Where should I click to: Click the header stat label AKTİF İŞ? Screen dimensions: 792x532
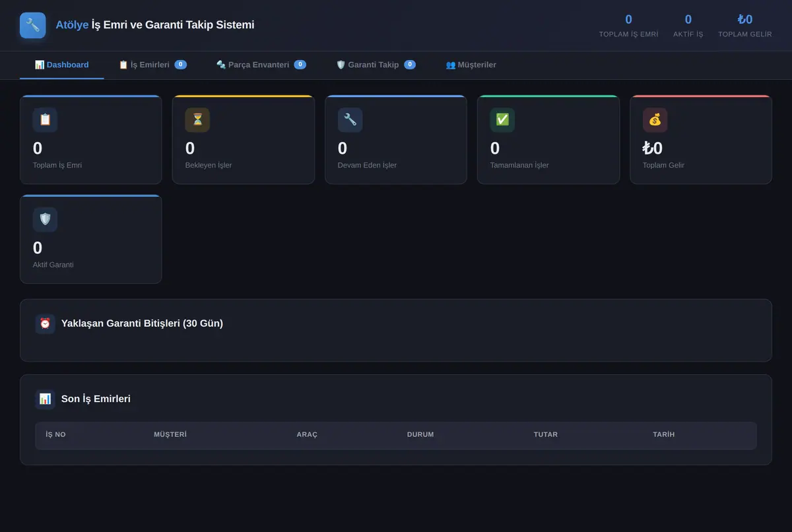(x=688, y=34)
